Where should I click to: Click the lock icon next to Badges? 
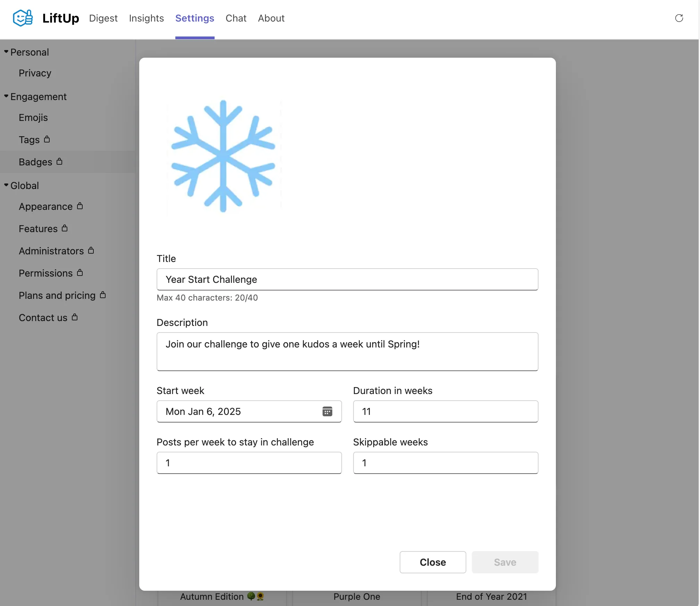pos(59,162)
